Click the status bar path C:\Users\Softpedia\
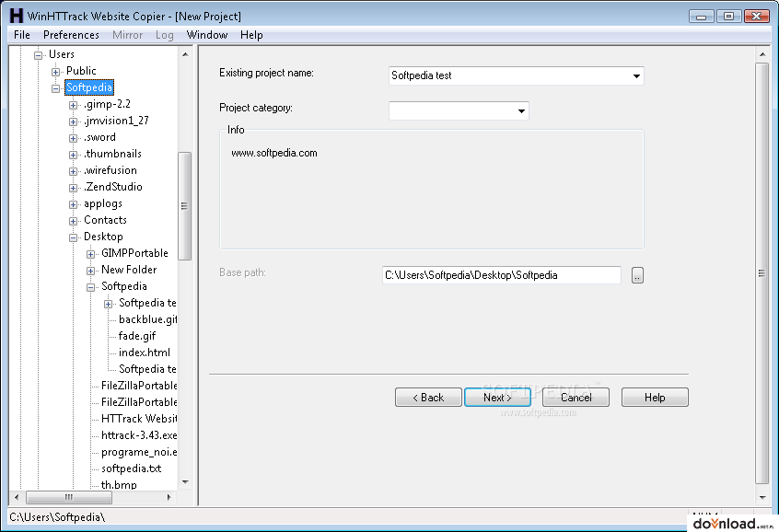 (57, 517)
